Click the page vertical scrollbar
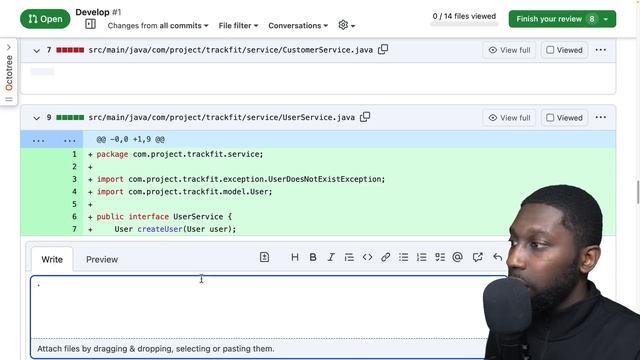This screenshot has width=640, height=360. pyautogui.click(x=638, y=192)
